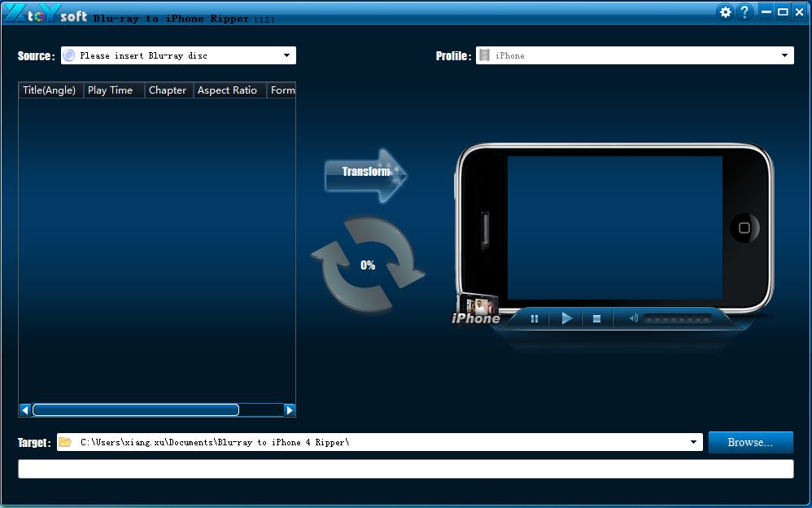The height and width of the screenshot is (508, 812).
Task: Click the folder icon in Target field
Action: (x=65, y=442)
